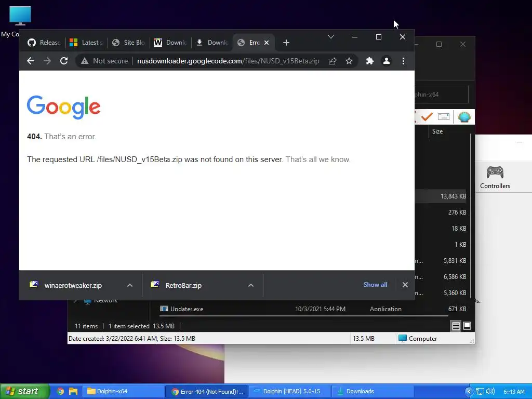The width and height of the screenshot is (532, 399).
Task: Switch to Error 404 Chrome taskbar button
Action: click(207, 392)
